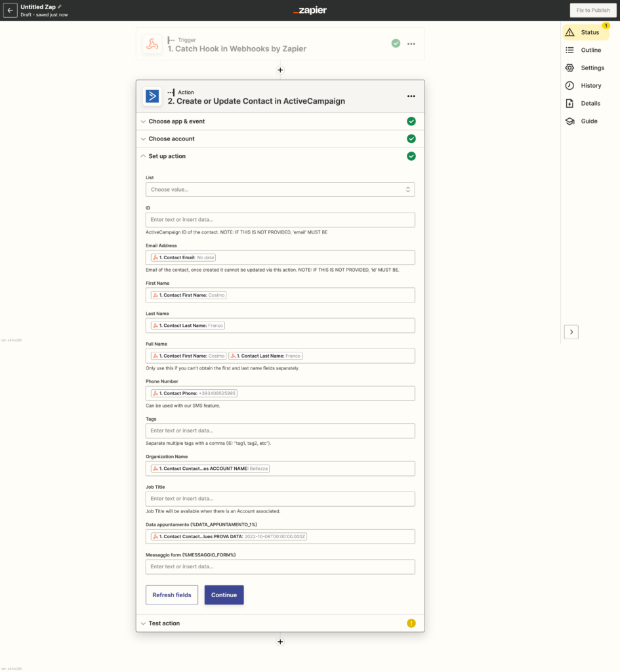
Task: Add a step using the plus below the action
Action: point(280,641)
